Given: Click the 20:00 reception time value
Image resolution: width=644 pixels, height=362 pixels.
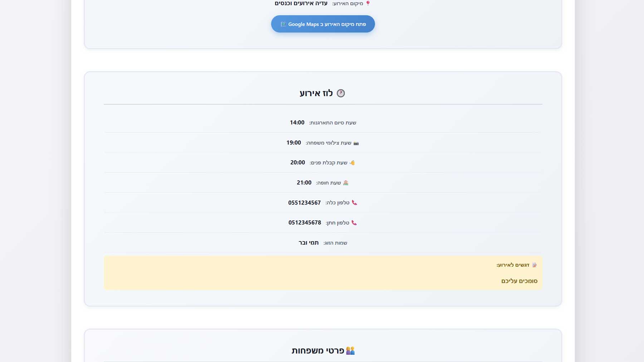Looking at the screenshot, I should click(298, 162).
